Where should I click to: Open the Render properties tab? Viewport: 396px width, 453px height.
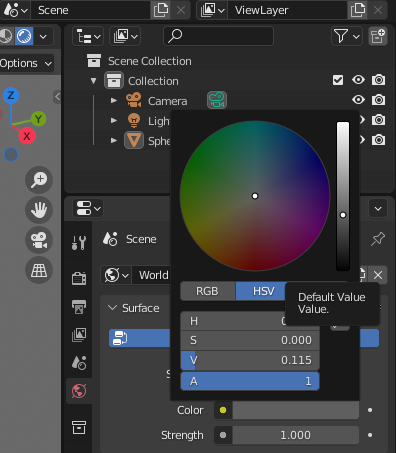tap(79, 278)
